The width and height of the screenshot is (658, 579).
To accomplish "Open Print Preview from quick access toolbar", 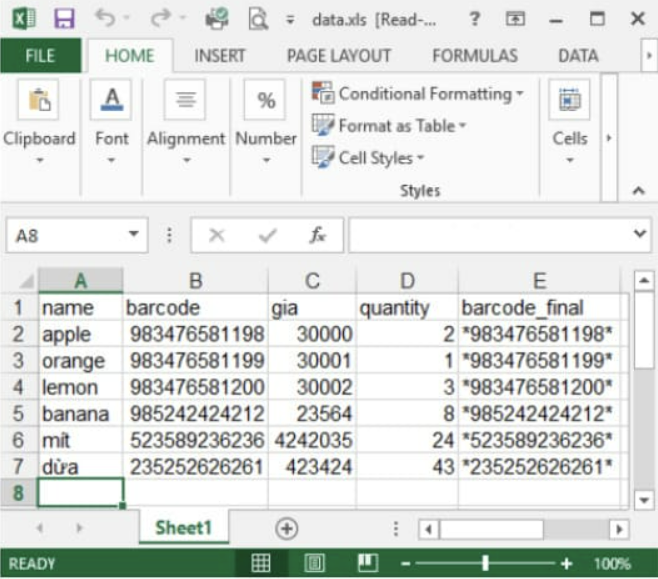I will (258, 19).
